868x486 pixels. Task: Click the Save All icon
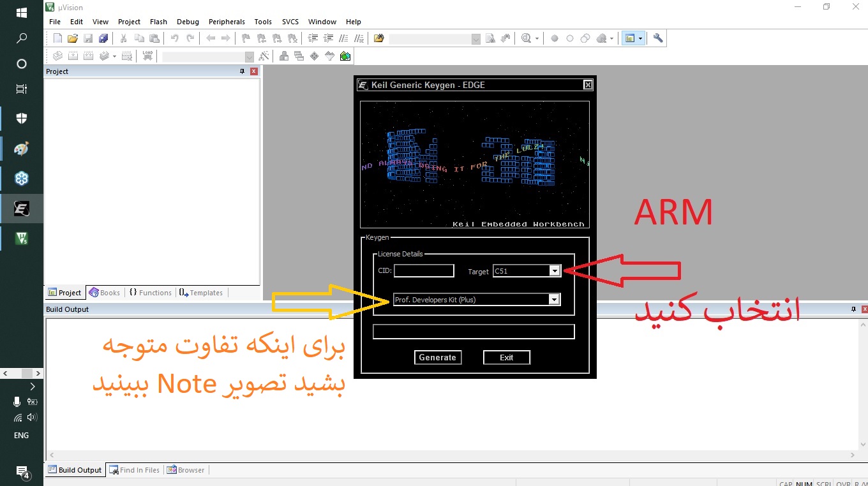[x=103, y=38]
